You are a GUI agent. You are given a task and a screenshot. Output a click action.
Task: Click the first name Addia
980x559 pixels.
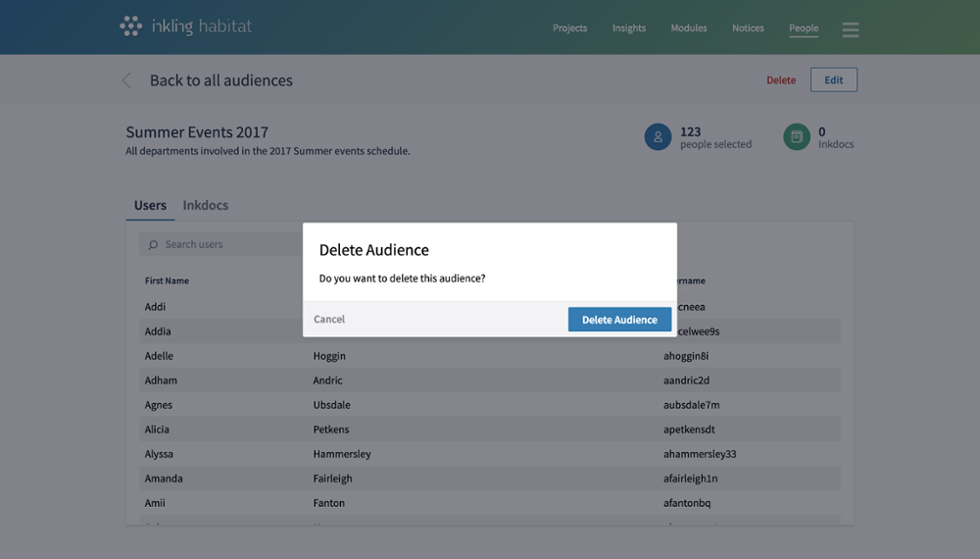[x=158, y=331]
